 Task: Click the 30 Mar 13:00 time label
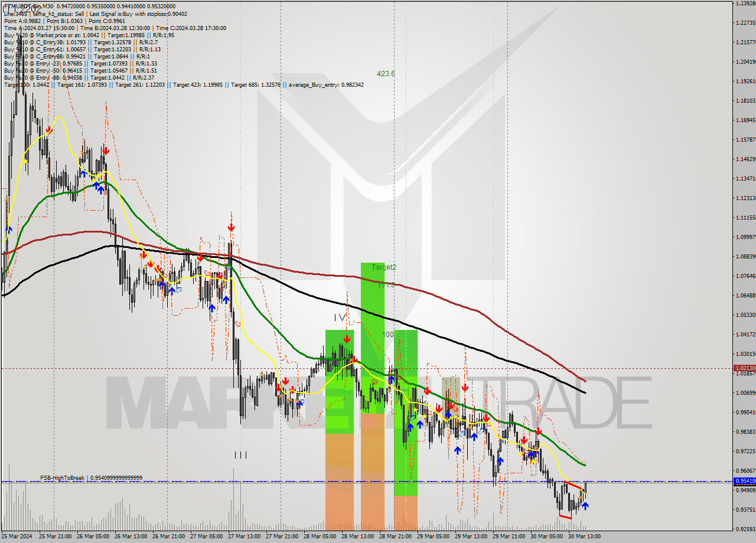(584, 537)
